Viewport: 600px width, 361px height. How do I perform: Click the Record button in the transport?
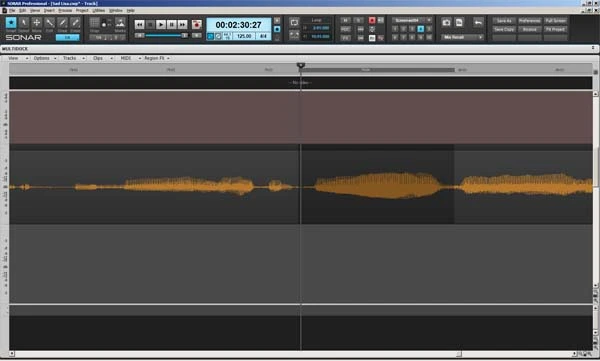pyautogui.click(x=197, y=25)
